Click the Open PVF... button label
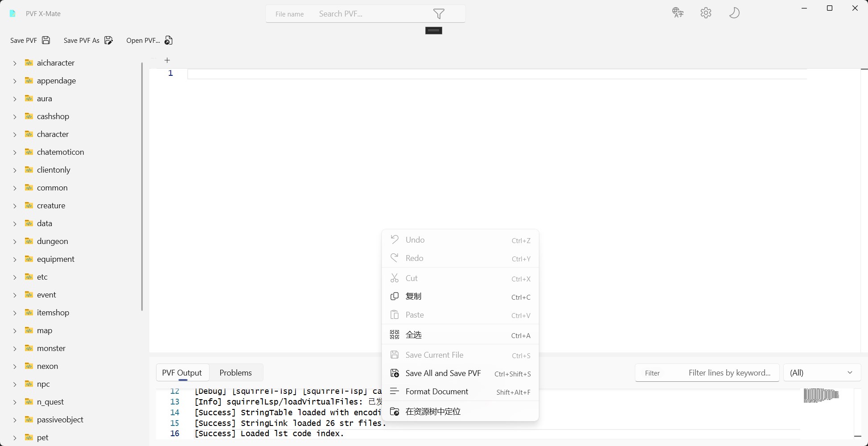The height and width of the screenshot is (446, 868). (143, 41)
